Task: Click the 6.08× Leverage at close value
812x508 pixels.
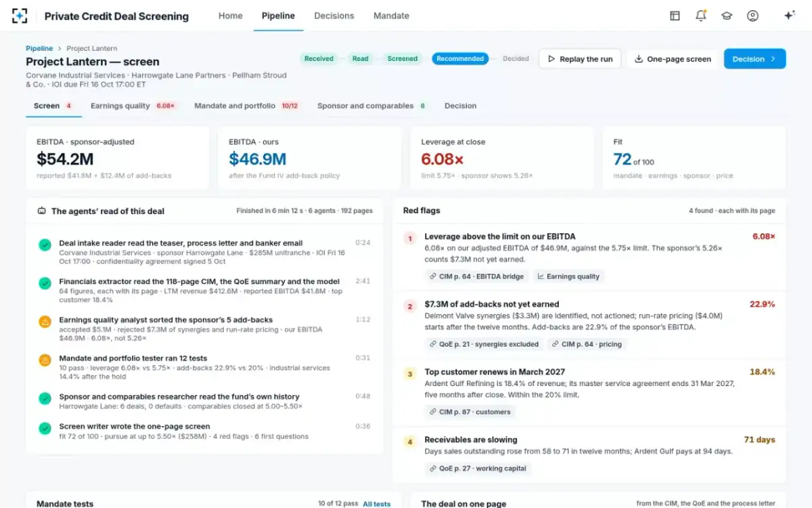Action: click(x=442, y=159)
